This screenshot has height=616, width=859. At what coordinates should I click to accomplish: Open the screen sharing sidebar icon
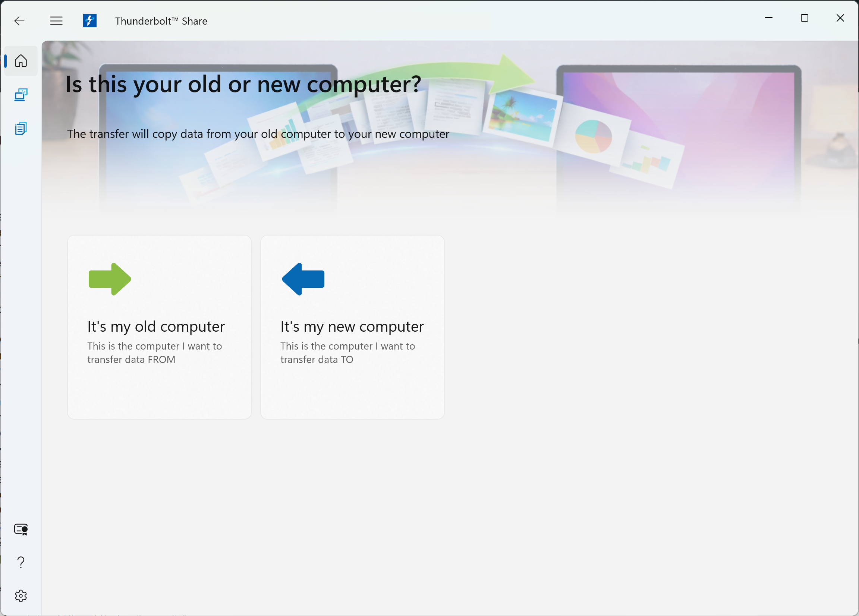21,95
